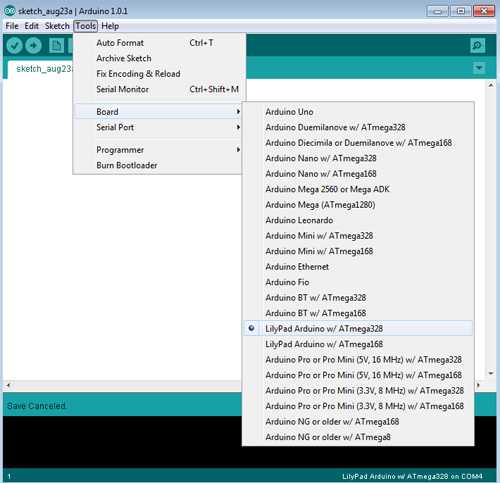Open the Help menu
This screenshot has width=500, height=483.
pyautogui.click(x=110, y=26)
